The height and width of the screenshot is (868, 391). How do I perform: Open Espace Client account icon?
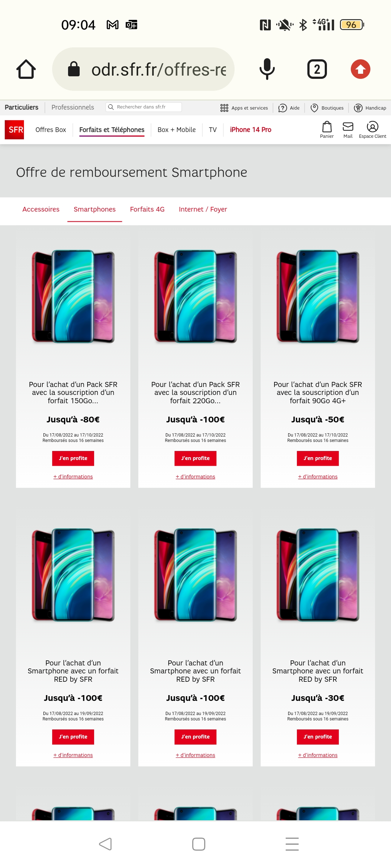(373, 129)
